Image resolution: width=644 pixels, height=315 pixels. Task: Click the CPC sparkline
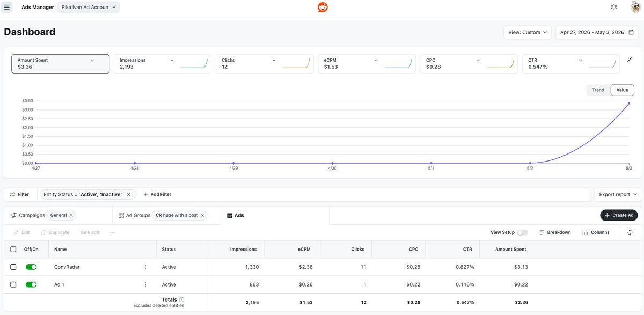[500, 64]
